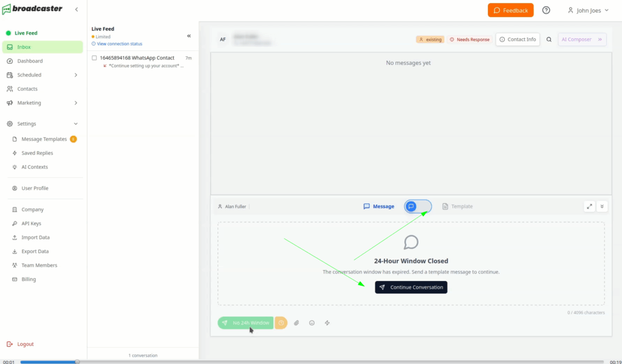Select the Message tab in composer
This screenshot has width=622, height=364.
pyautogui.click(x=379, y=206)
